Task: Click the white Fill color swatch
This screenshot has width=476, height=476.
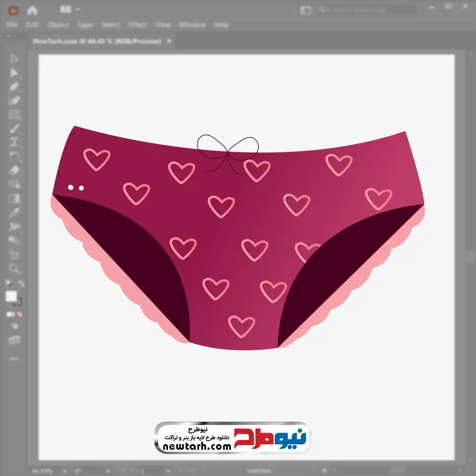Action: point(11,296)
